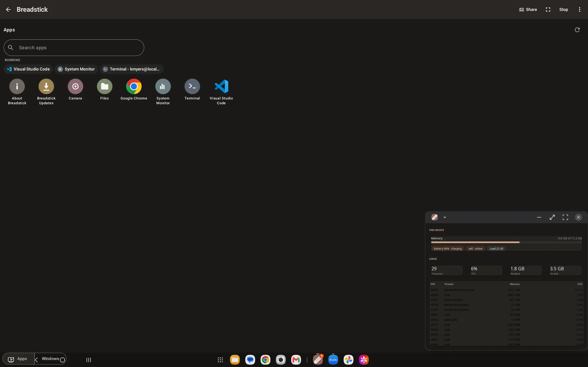Switch to running System Monitor chip
Screen dimensions: 588x367
76,69
